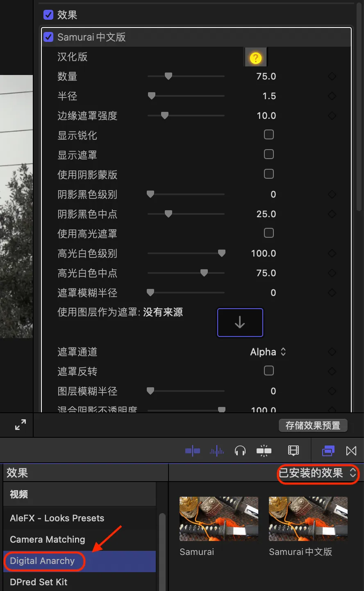364x591 pixels.
Task: Enable the 显示锐化 checkbox
Action: click(269, 135)
